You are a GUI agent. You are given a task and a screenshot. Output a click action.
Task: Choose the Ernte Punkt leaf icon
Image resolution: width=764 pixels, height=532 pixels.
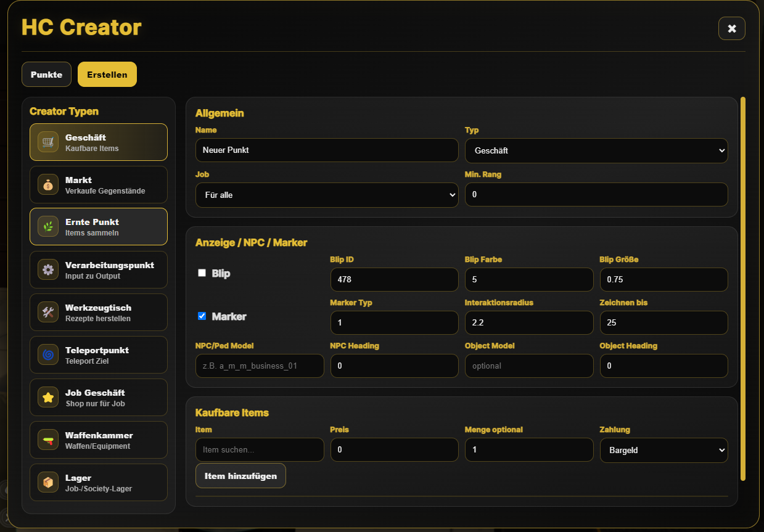click(48, 227)
